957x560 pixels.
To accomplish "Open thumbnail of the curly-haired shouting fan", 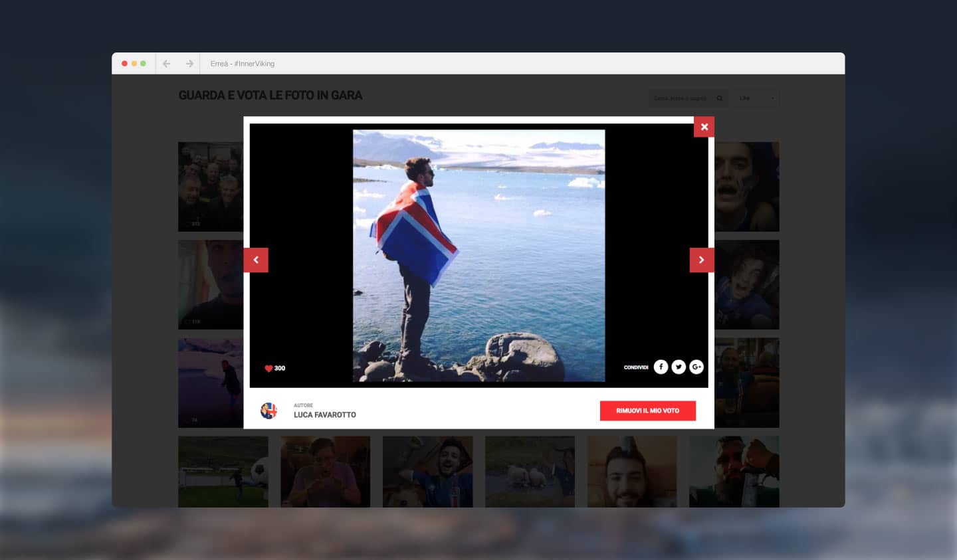I will (746, 284).
